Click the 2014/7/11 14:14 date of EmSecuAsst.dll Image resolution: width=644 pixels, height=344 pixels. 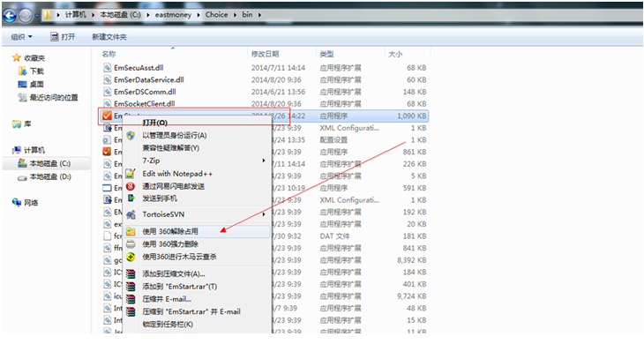[278, 68]
